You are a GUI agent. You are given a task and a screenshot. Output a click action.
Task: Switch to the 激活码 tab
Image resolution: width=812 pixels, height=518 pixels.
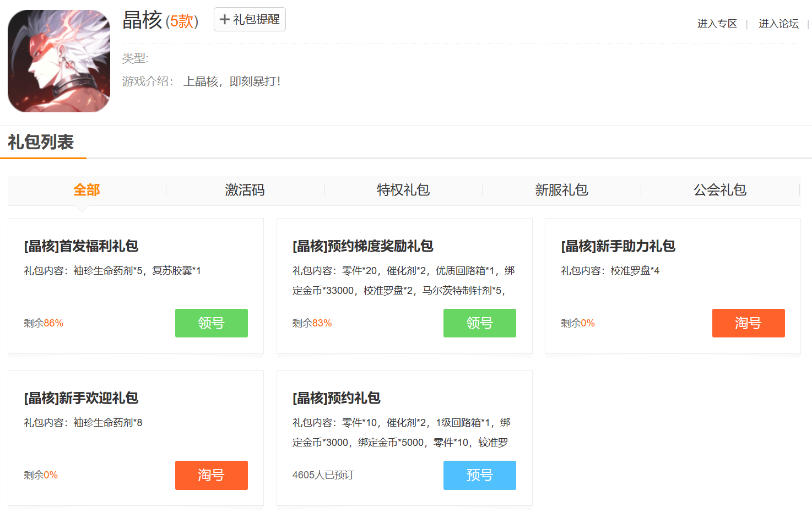pos(245,190)
